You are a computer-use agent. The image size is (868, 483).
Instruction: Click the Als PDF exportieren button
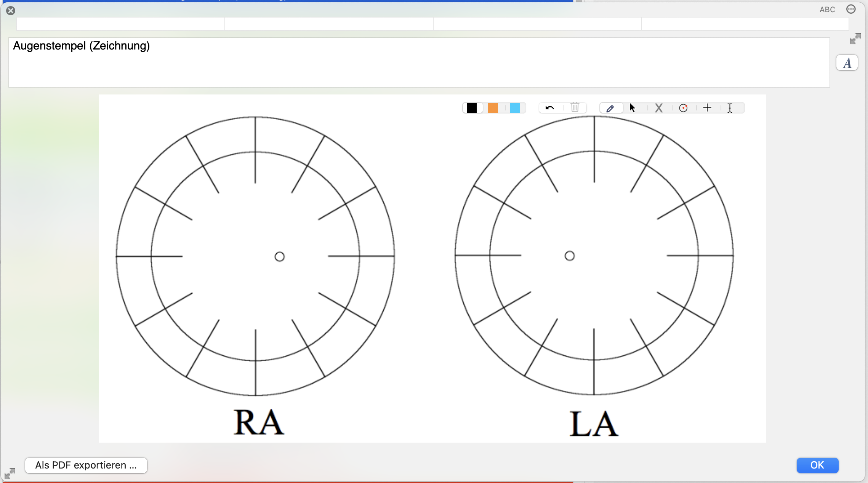point(86,465)
